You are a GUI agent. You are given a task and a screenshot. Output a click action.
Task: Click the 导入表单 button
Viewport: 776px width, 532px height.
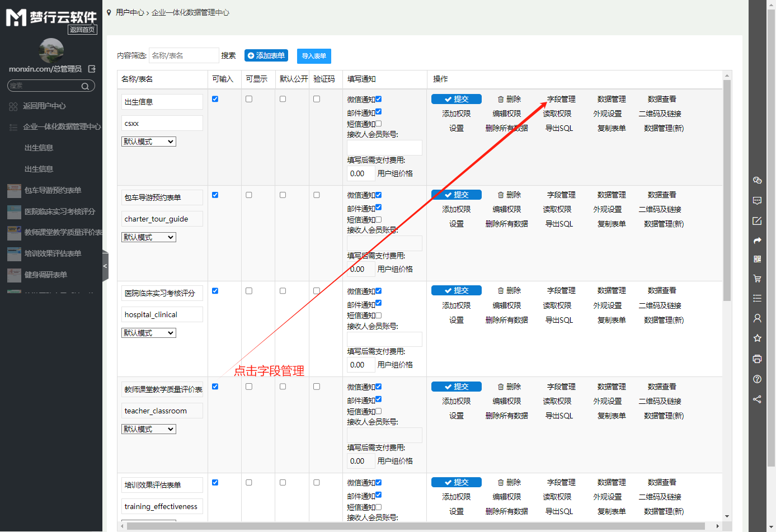pyautogui.click(x=314, y=56)
